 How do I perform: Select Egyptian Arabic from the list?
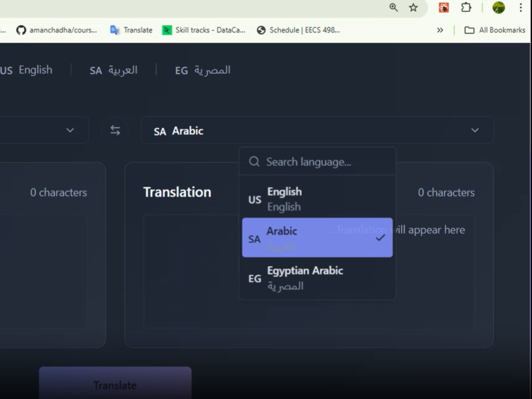(x=317, y=278)
